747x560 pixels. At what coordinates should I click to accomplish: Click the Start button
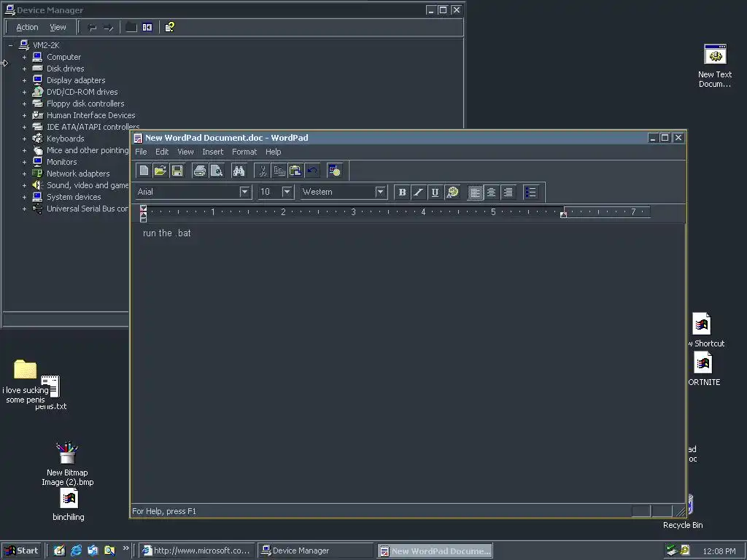21,551
